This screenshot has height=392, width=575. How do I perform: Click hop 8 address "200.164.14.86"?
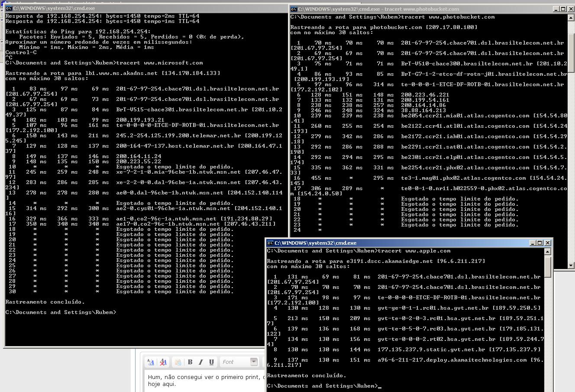pos(423,105)
